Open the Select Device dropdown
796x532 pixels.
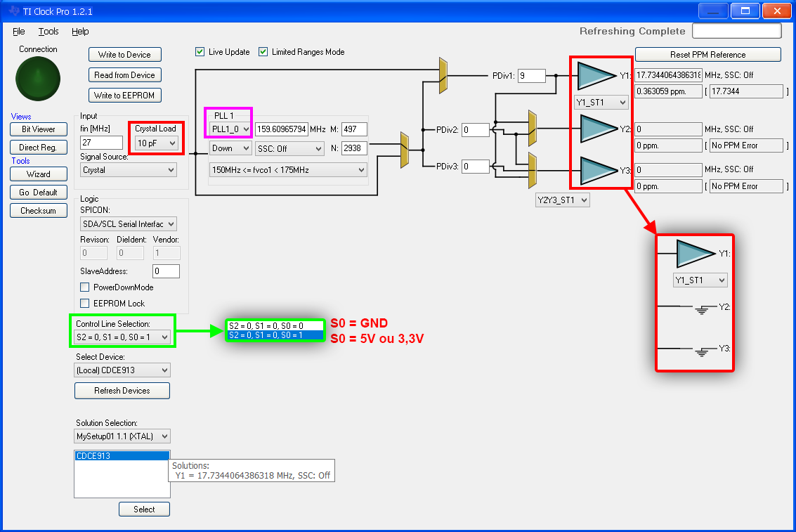(x=122, y=370)
